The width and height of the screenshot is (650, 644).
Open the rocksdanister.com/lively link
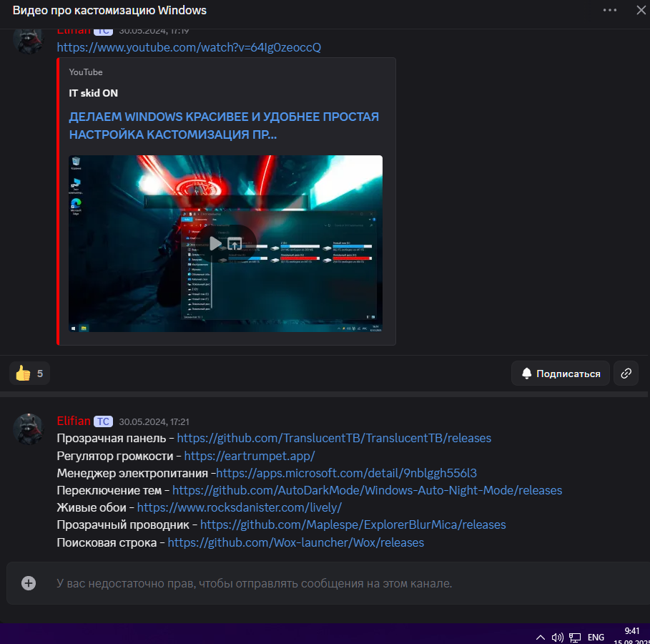click(x=240, y=507)
